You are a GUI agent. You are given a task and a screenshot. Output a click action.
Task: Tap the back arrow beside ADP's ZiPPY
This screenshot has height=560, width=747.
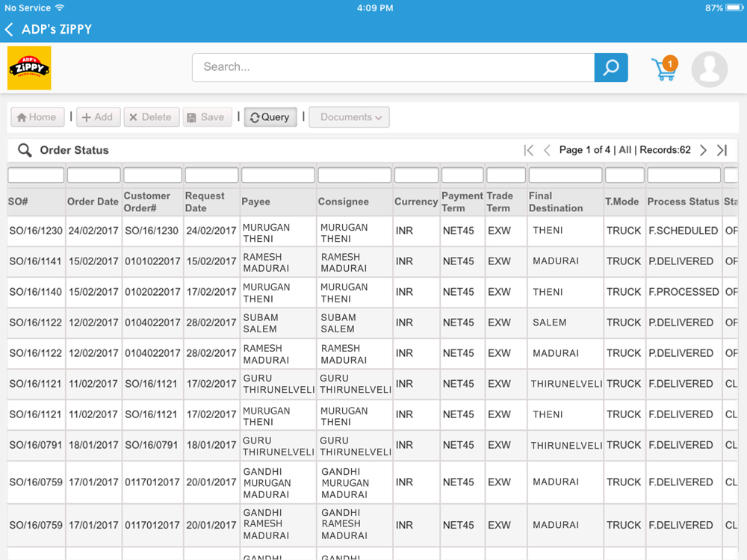(x=9, y=30)
